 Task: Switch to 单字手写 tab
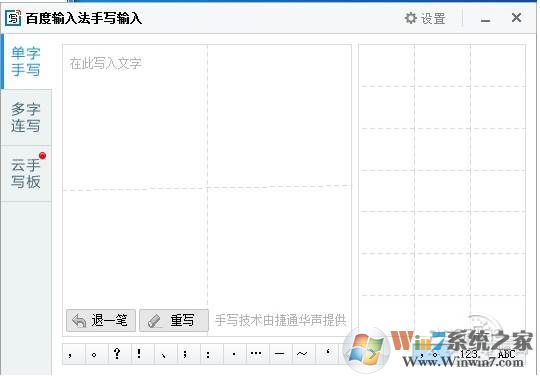click(x=26, y=61)
